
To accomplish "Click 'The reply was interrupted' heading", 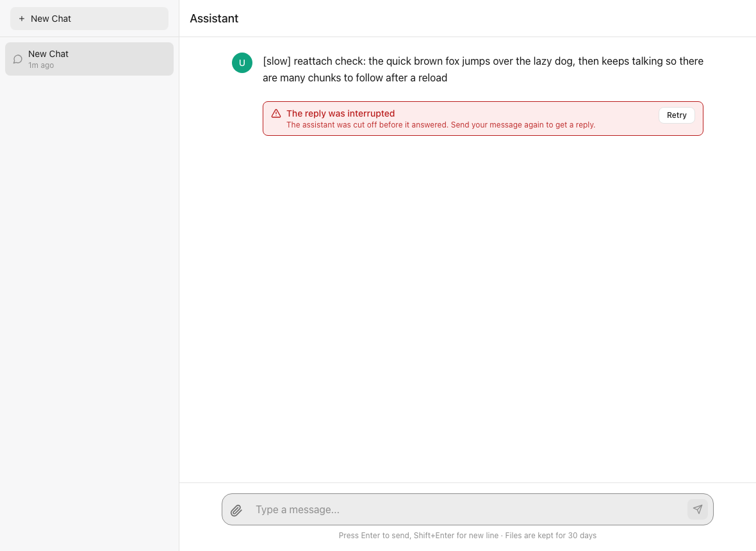I will tap(340, 113).
